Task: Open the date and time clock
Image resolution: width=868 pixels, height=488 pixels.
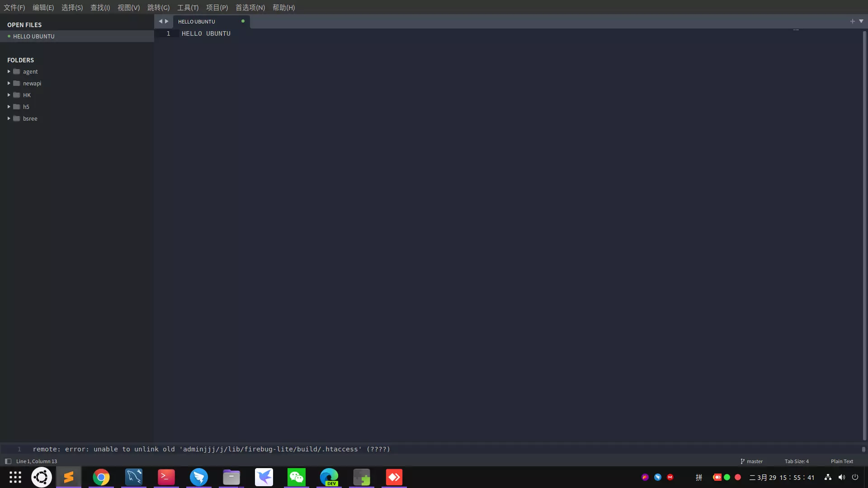Action: coord(782,477)
